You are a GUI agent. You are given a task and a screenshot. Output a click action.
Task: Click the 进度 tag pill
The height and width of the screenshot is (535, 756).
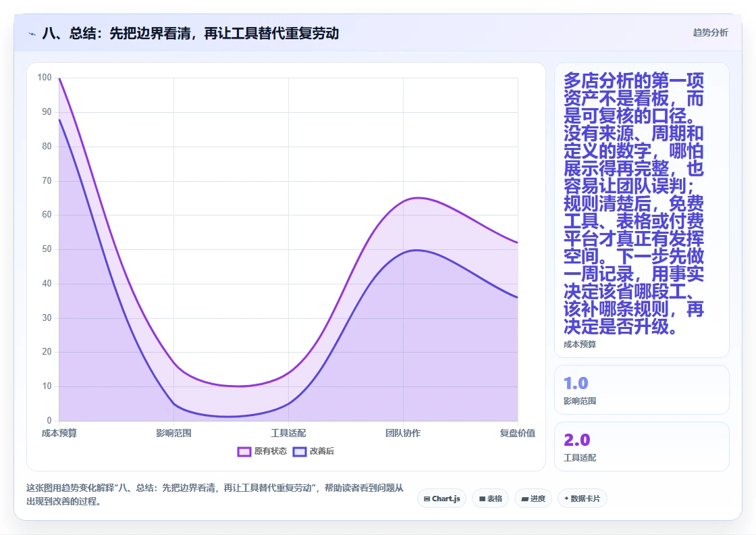(x=533, y=499)
